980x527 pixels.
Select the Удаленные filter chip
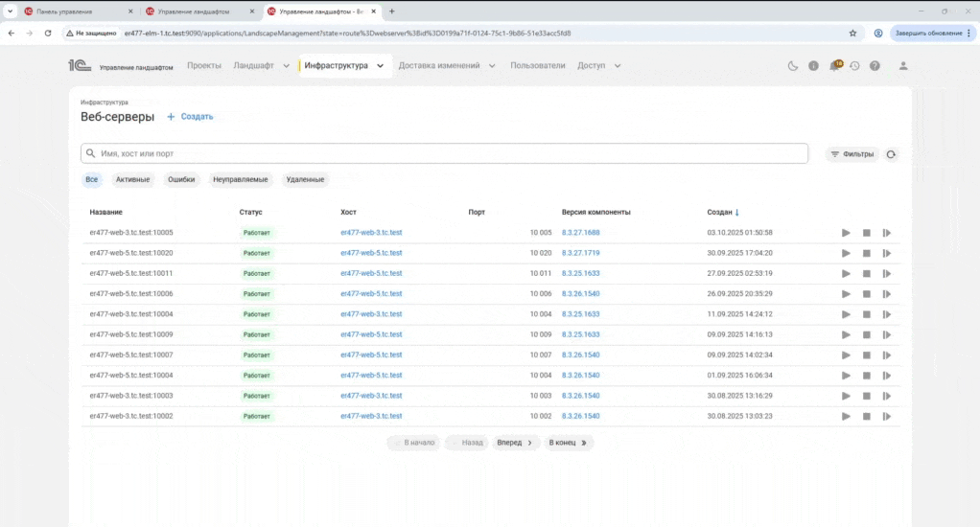tap(305, 179)
